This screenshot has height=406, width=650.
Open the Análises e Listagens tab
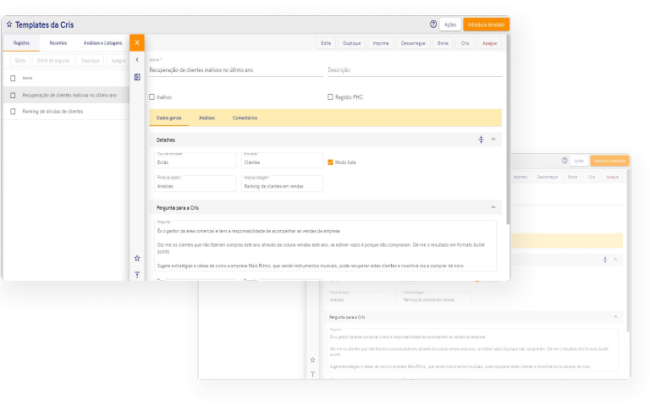click(103, 43)
